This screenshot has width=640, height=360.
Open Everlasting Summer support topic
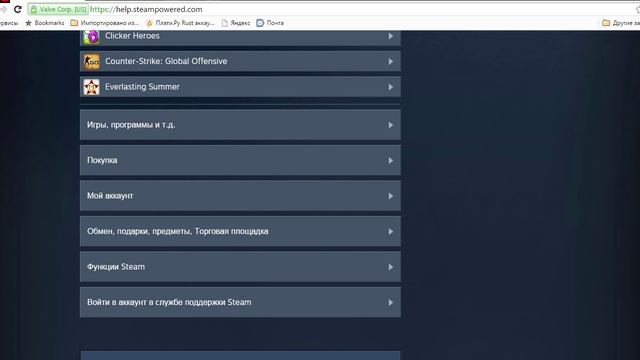pos(240,87)
